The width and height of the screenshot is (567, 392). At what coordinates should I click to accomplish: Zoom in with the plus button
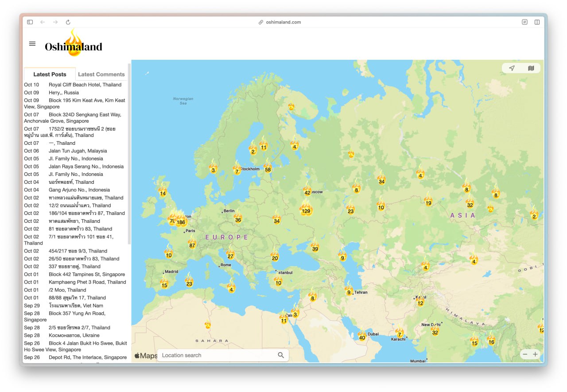pyautogui.click(x=535, y=354)
